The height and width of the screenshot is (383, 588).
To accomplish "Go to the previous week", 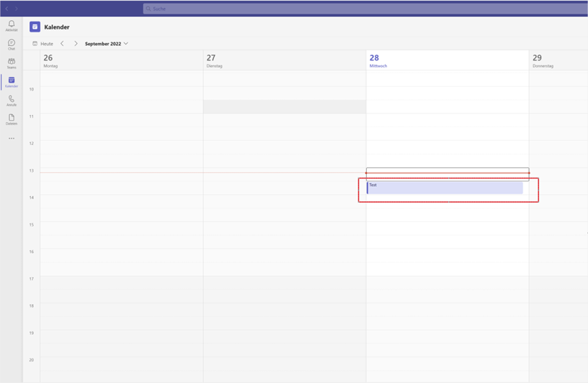I will coord(62,44).
